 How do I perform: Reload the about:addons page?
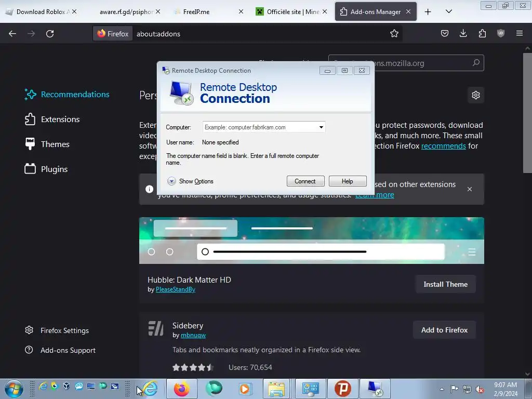click(x=50, y=34)
